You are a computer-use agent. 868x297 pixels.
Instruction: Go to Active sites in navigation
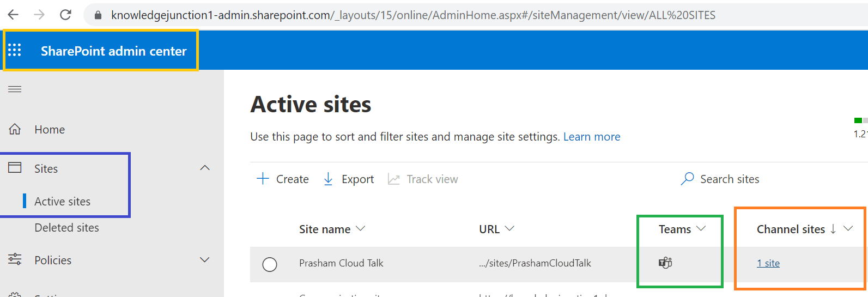coord(62,202)
